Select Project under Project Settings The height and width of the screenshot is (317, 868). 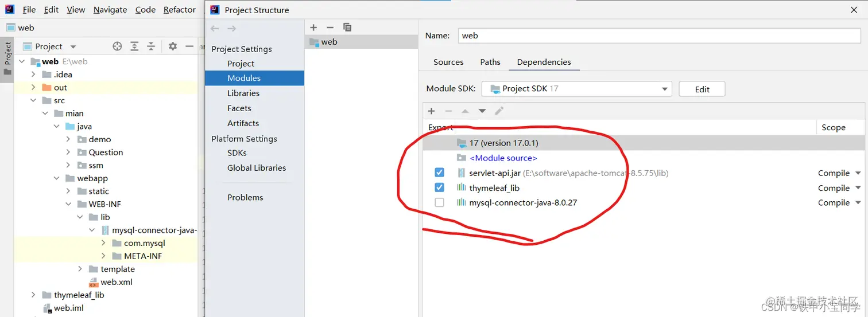coord(241,64)
